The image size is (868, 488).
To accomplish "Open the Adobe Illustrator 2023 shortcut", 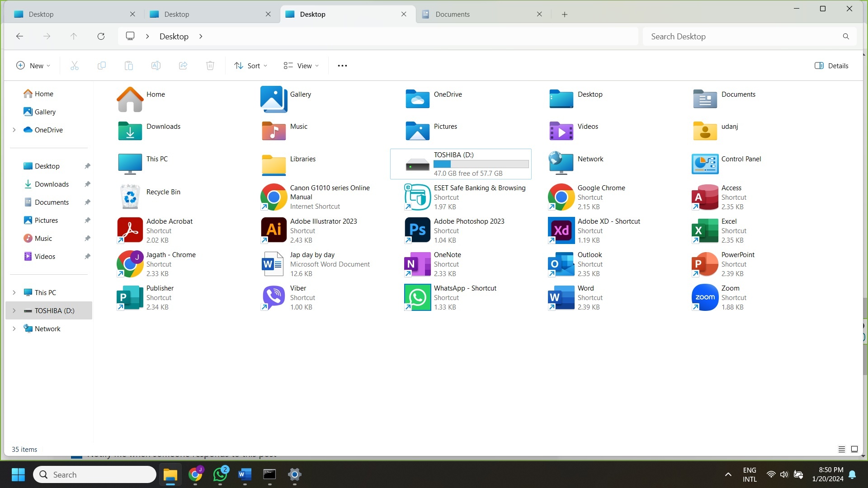I will pyautogui.click(x=274, y=230).
